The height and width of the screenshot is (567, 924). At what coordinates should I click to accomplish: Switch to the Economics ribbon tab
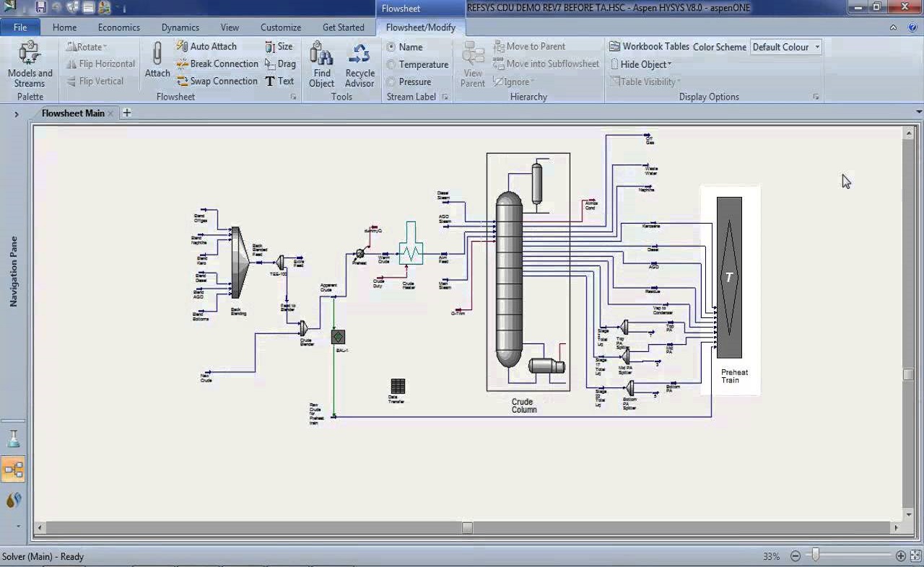click(119, 27)
